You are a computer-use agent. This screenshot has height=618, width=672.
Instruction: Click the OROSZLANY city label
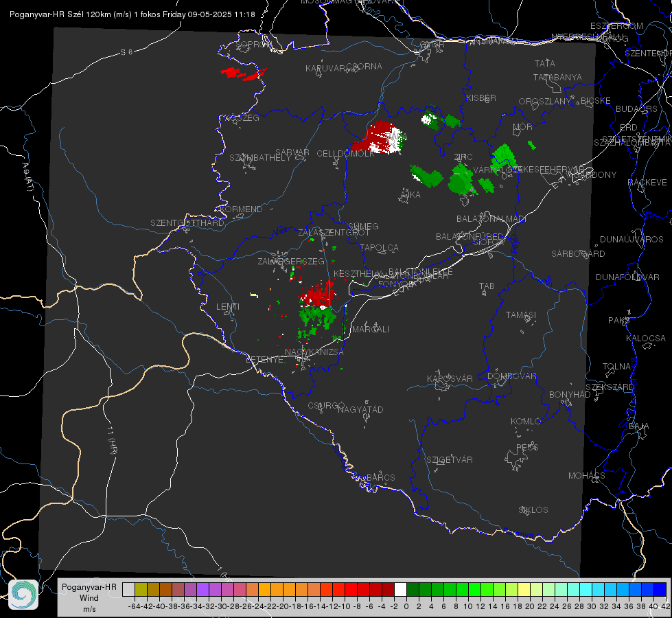[545, 102]
